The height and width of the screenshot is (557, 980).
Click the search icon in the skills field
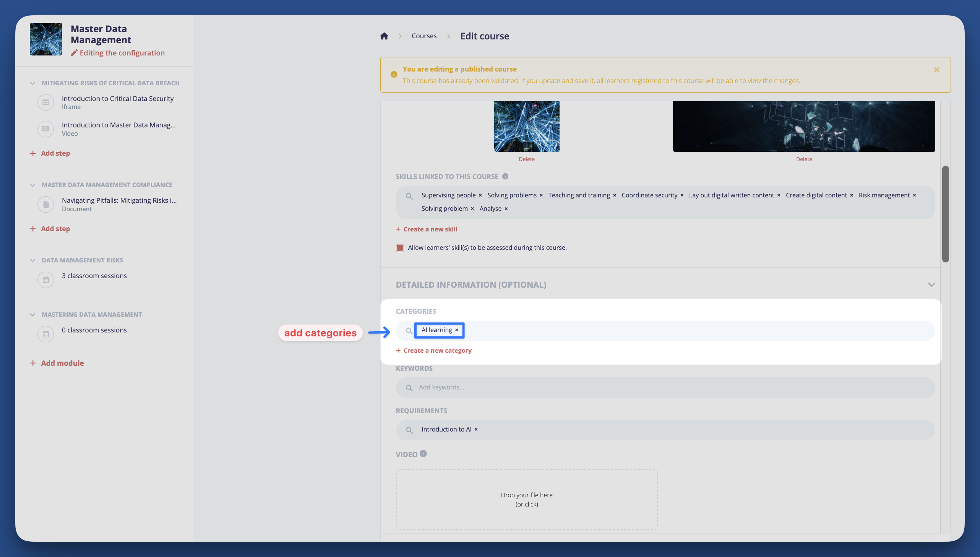coord(409,196)
